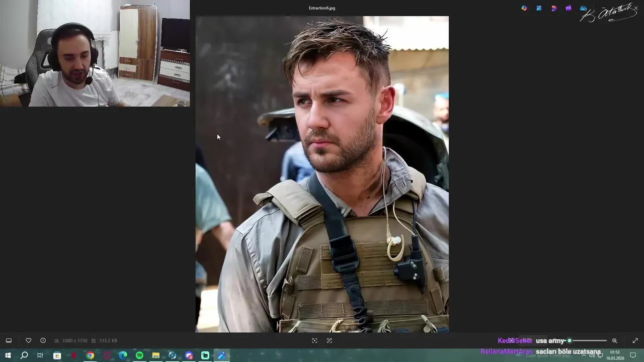Open taskbar Search

coord(24,355)
